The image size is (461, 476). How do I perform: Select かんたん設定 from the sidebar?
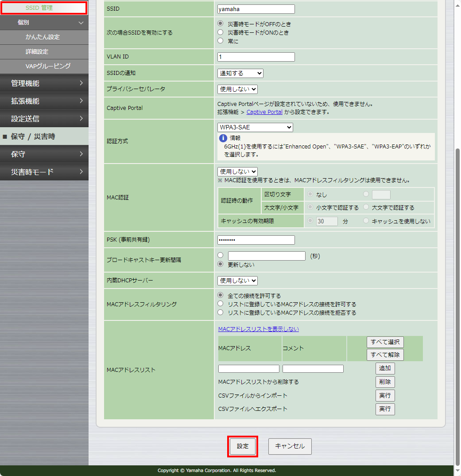tap(44, 38)
